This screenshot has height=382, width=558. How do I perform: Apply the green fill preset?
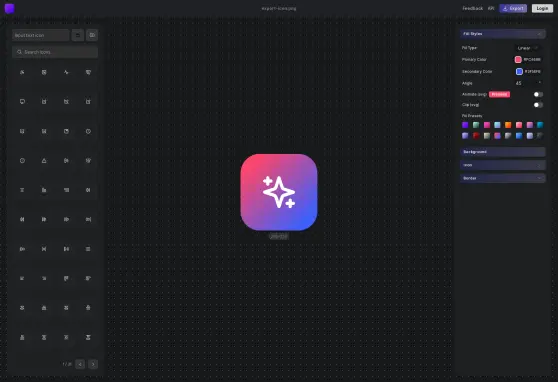coord(476,125)
